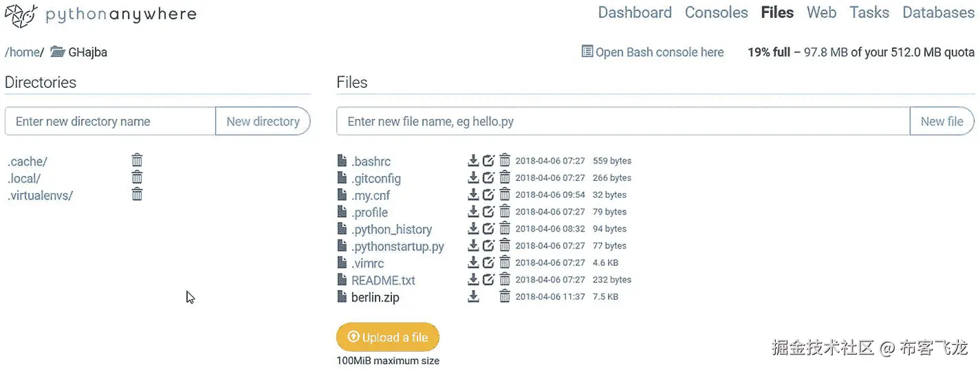980x369 pixels.
Task: Edit the .profile file
Action: pos(488,212)
